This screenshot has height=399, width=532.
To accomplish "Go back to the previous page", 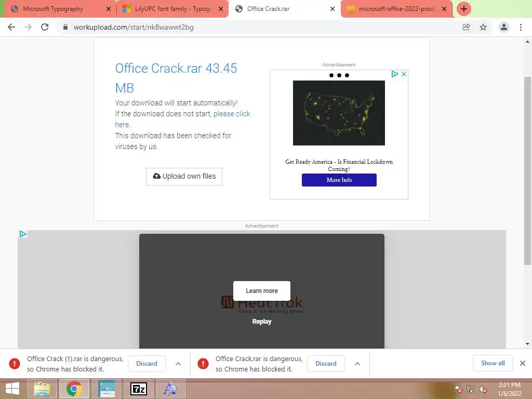I will click(x=11, y=27).
